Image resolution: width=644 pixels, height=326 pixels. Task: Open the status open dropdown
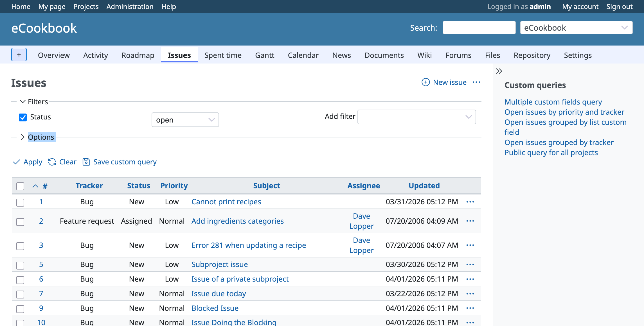pyautogui.click(x=185, y=120)
